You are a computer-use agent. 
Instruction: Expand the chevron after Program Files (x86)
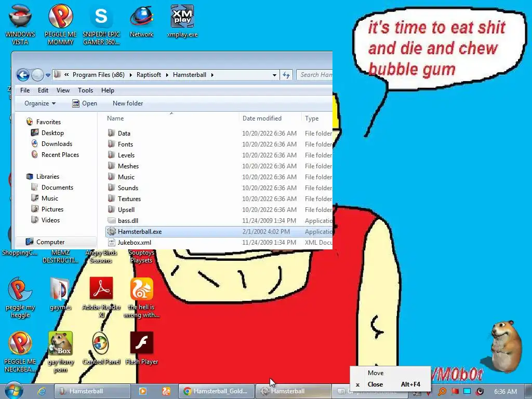point(130,75)
